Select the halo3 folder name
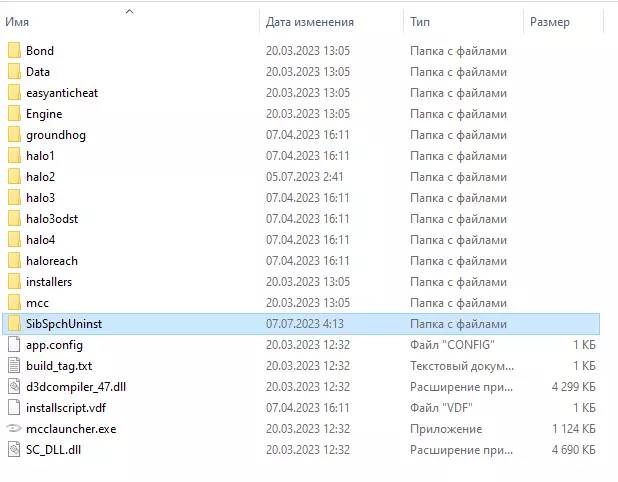618x482 pixels. coord(40,198)
